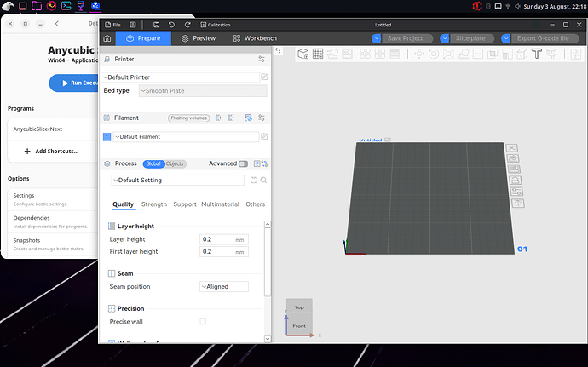Screen dimensions: 588x367
Task: Click the plate close X icon
Action: tap(512, 147)
